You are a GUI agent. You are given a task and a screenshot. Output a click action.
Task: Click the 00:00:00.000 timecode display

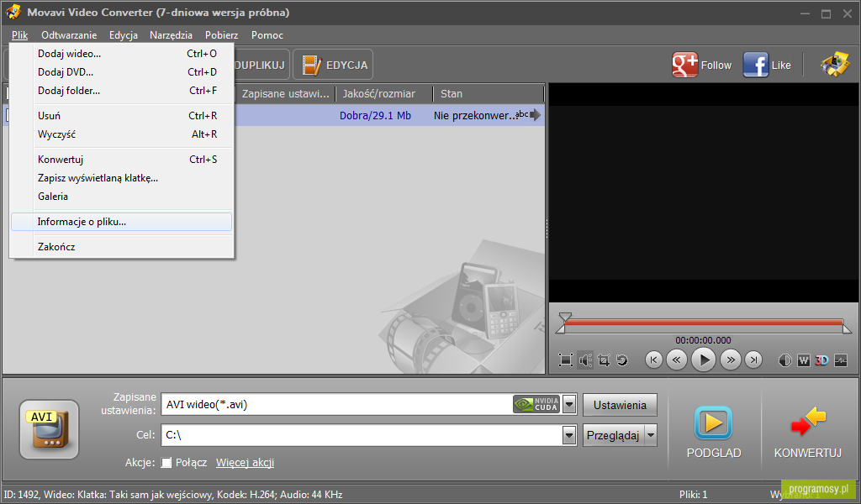pos(704,340)
